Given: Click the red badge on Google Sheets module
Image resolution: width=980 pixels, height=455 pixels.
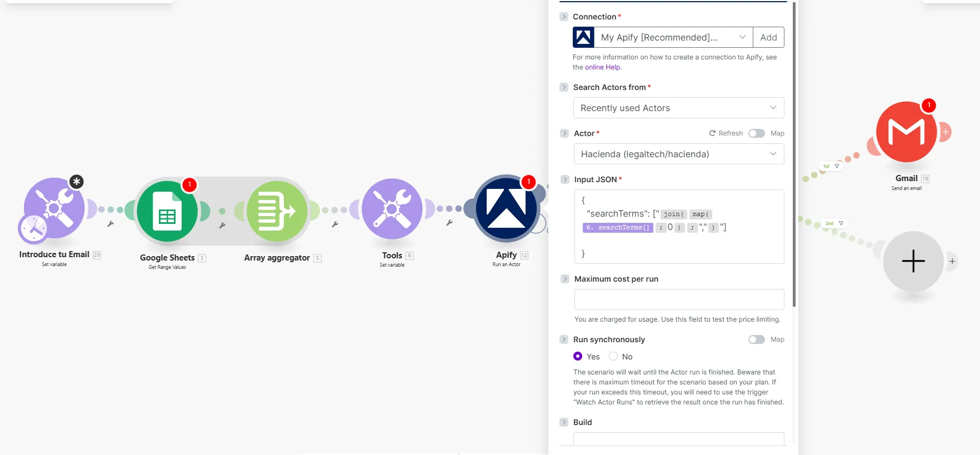Looking at the screenshot, I should click(x=189, y=184).
